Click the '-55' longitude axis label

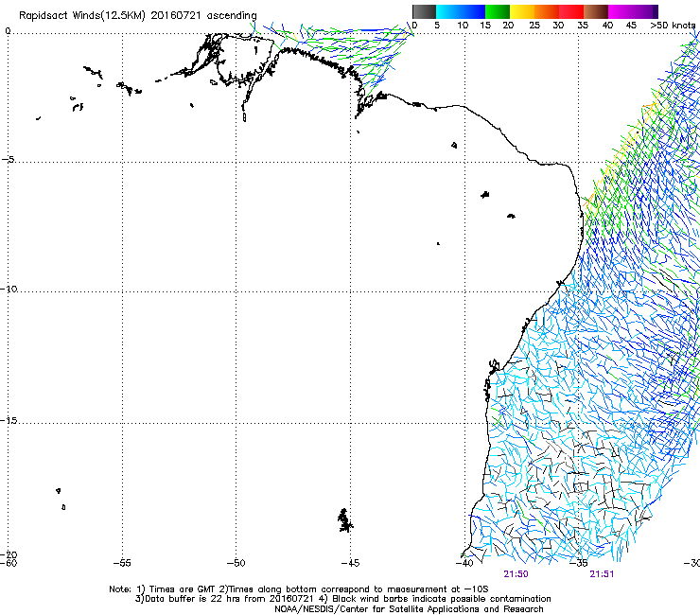(x=122, y=563)
